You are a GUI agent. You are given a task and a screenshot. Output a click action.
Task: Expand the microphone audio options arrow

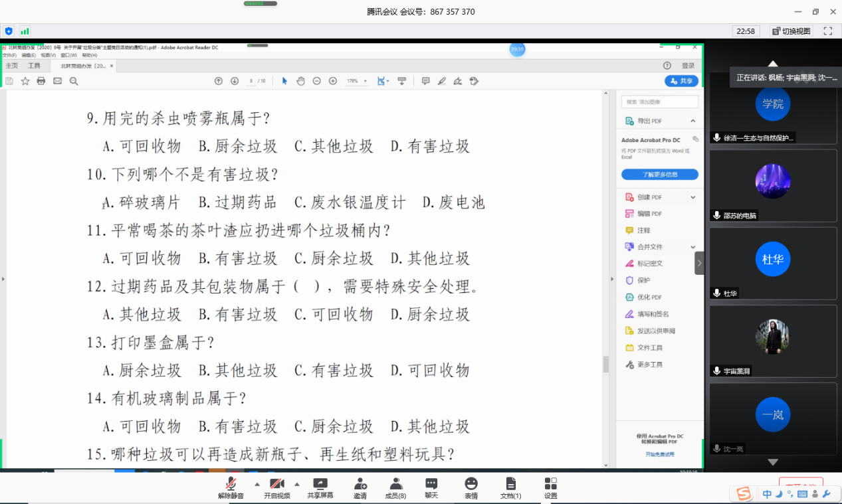(257, 483)
